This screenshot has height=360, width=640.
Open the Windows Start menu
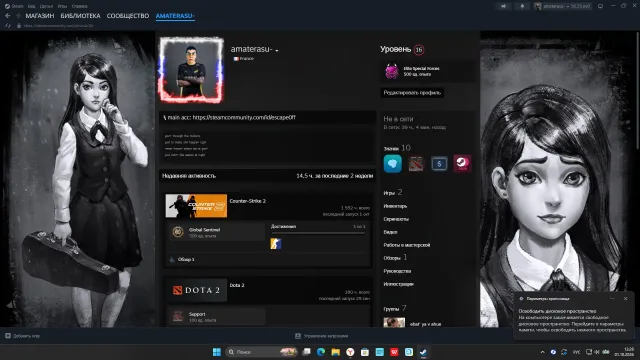[x=217, y=352]
